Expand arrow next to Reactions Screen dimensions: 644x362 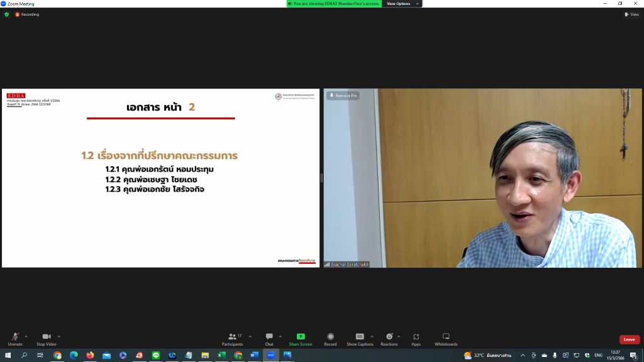click(399, 337)
